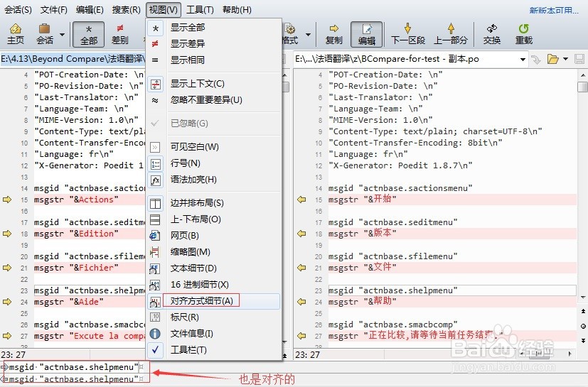Click the right pane Open File folder icon
588x387 pixels.
pyautogui.click(x=552, y=59)
